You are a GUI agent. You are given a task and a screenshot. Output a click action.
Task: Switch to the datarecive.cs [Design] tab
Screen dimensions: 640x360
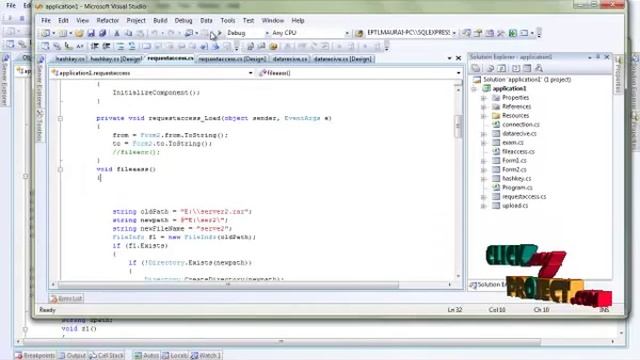344,59
